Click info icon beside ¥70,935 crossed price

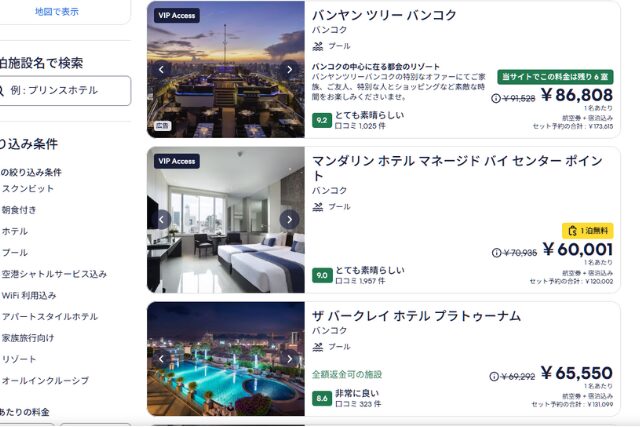click(496, 253)
